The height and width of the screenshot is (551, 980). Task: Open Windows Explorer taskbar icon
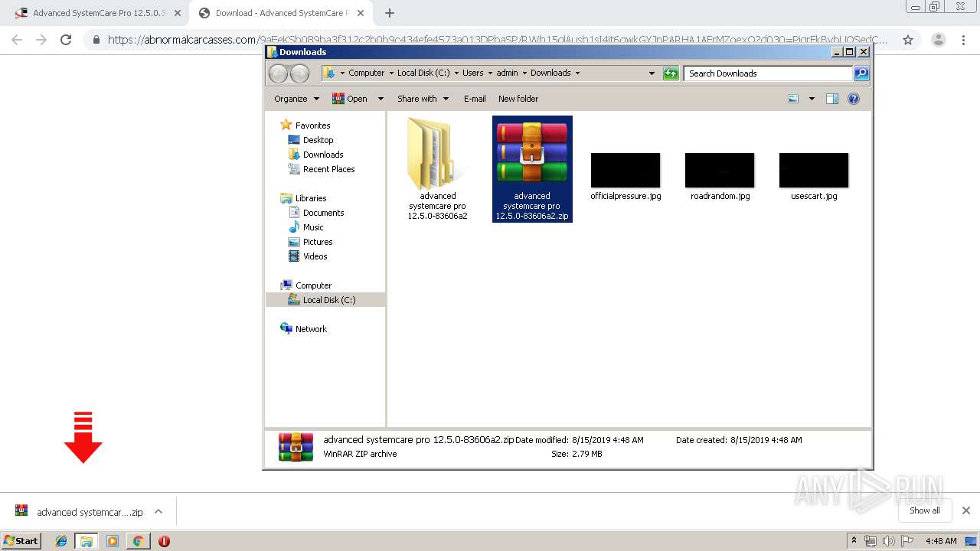point(87,541)
